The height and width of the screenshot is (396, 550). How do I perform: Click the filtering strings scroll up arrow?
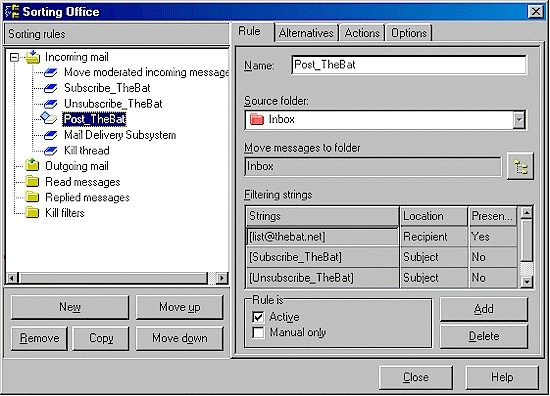point(526,213)
